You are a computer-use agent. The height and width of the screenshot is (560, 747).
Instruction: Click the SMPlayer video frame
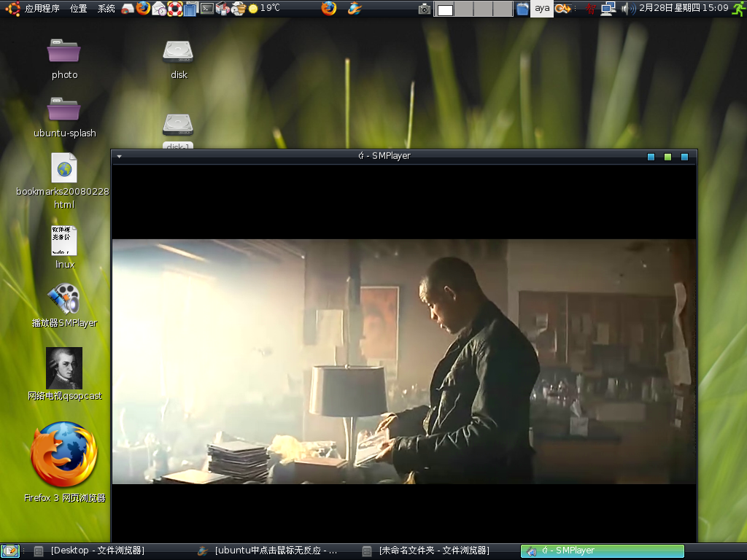[x=404, y=362]
